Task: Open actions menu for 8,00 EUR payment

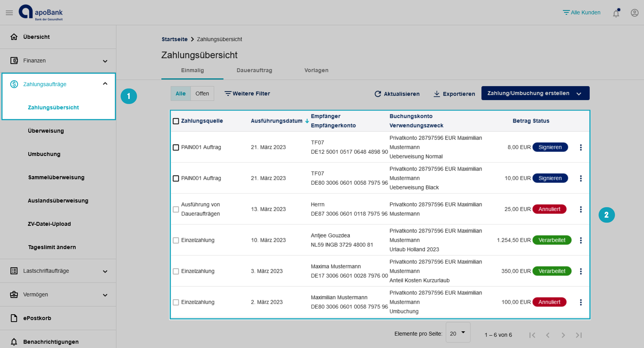Action: click(x=581, y=147)
